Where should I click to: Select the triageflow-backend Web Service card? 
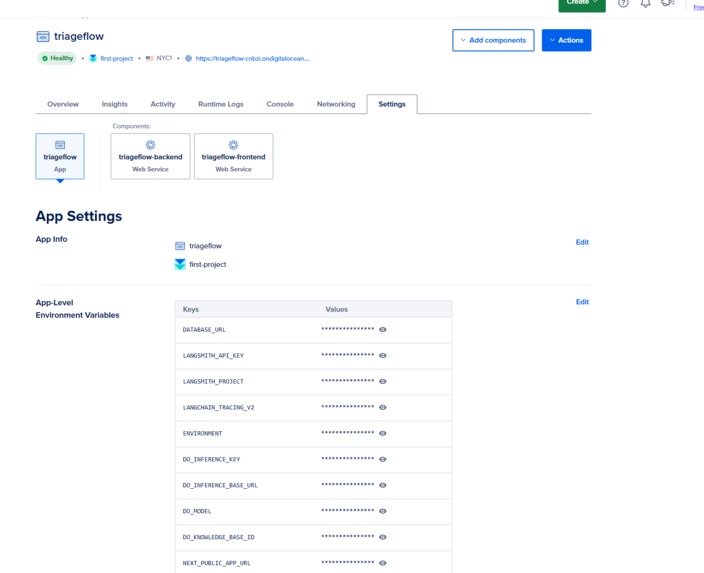[x=150, y=156]
